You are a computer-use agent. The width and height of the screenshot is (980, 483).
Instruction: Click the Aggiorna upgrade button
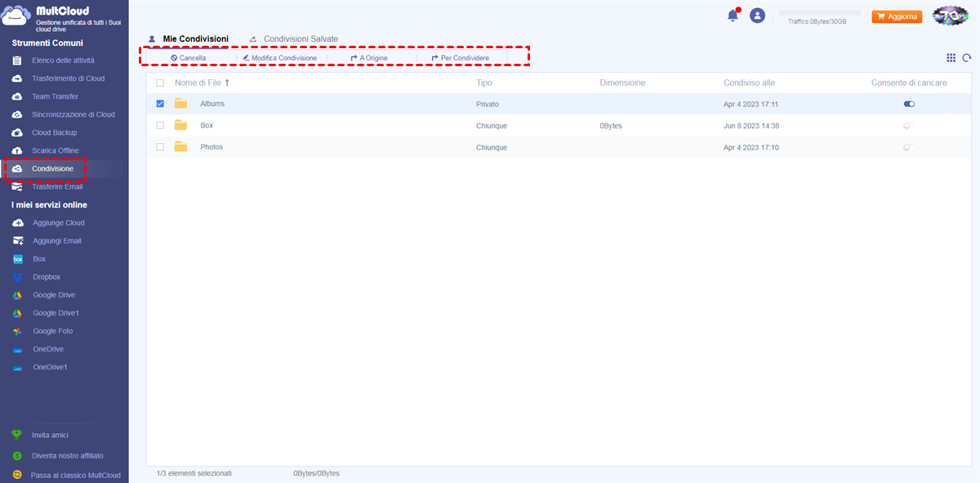[x=897, y=16]
